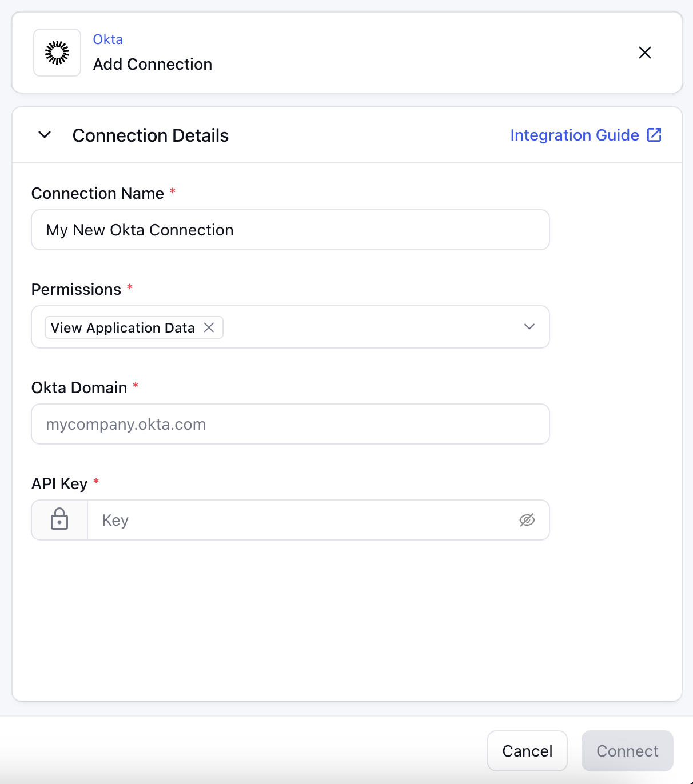
Task: Click the Okta Domain label
Action: pyautogui.click(x=79, y=388)
